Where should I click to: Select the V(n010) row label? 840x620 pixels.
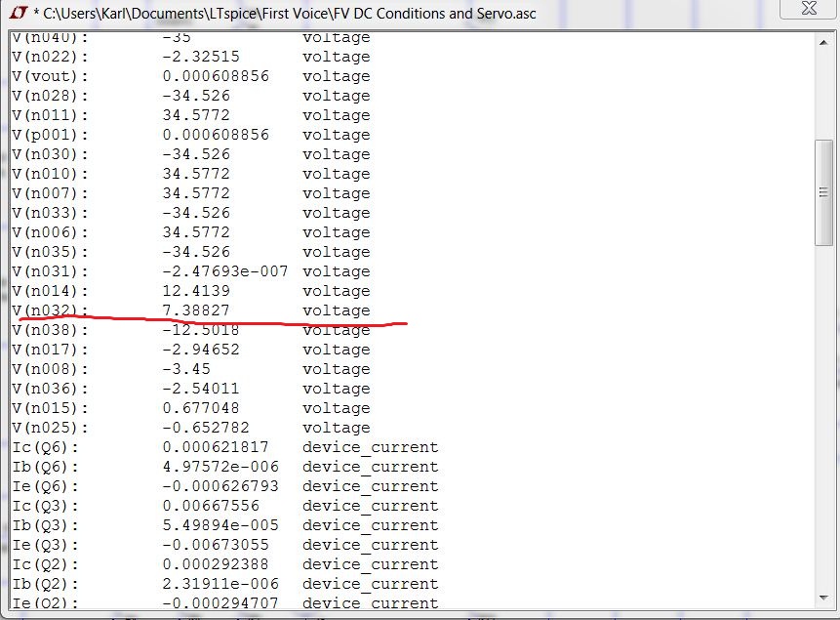pyautogui.click(x=50, y=174)
